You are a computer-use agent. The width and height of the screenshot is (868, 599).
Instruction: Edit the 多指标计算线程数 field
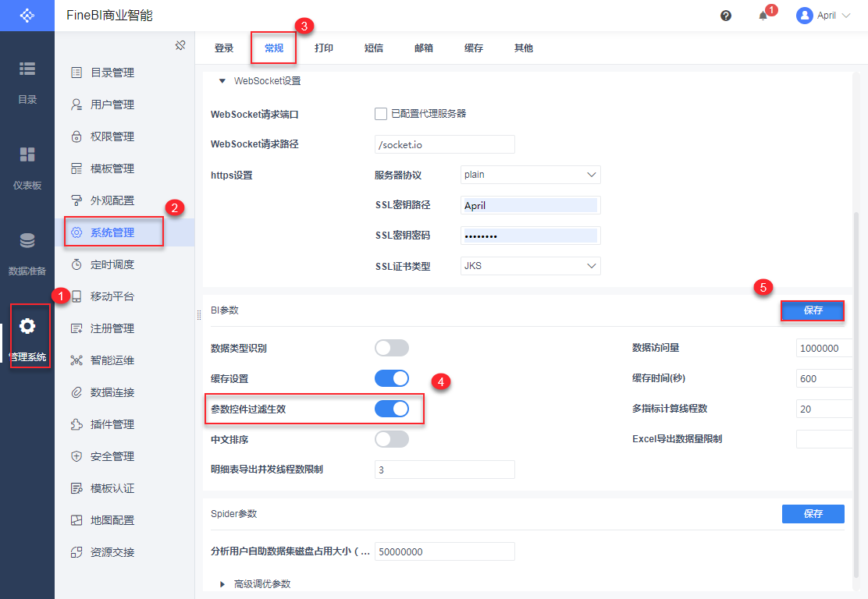(824, 409)
